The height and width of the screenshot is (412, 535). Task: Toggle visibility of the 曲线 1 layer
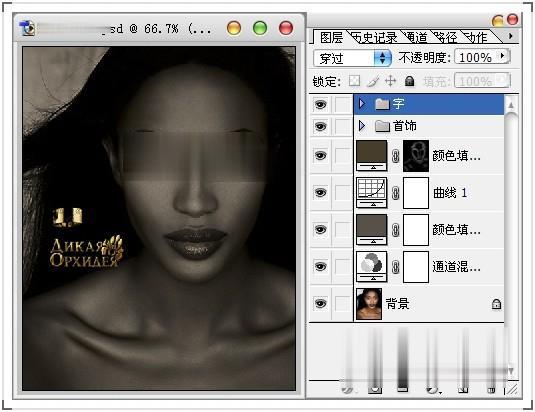[x=320, y=193]
